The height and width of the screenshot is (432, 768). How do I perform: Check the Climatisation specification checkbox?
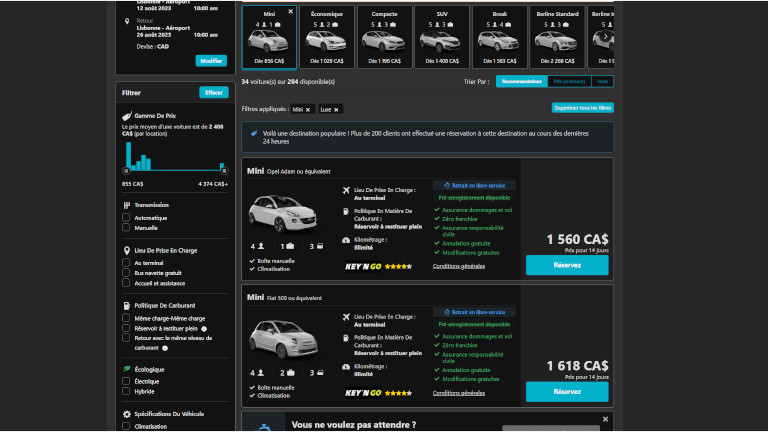[x=126, y=426]
